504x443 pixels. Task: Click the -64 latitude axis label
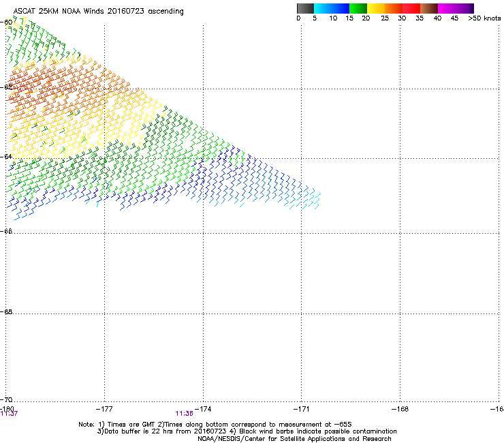[6, 156]
